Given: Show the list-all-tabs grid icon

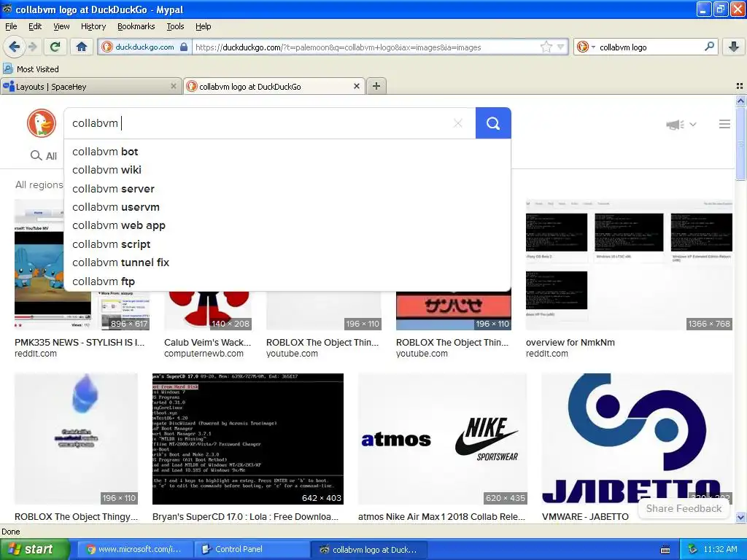Looking at the screenshot, I should point(740,86).
